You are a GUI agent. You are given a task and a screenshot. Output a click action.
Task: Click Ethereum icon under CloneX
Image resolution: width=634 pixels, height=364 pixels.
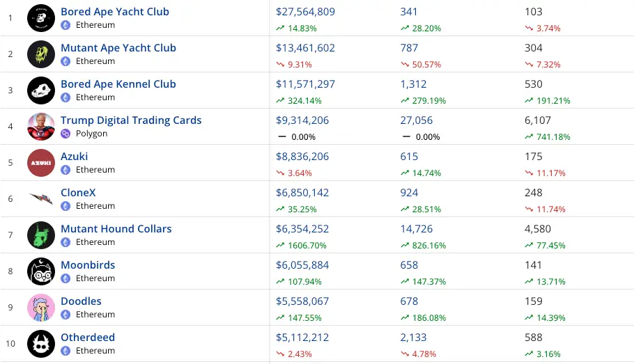click(x=65, y=206)
